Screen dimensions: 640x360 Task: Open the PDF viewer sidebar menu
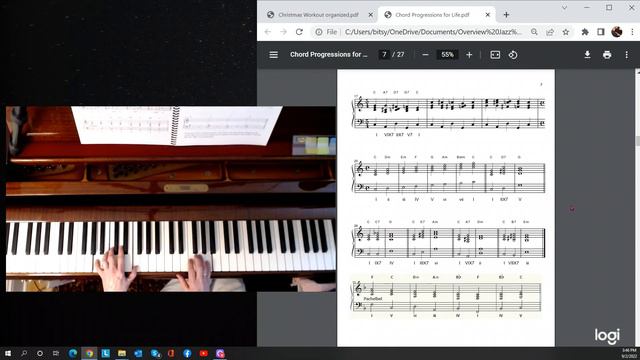point(273,55)
